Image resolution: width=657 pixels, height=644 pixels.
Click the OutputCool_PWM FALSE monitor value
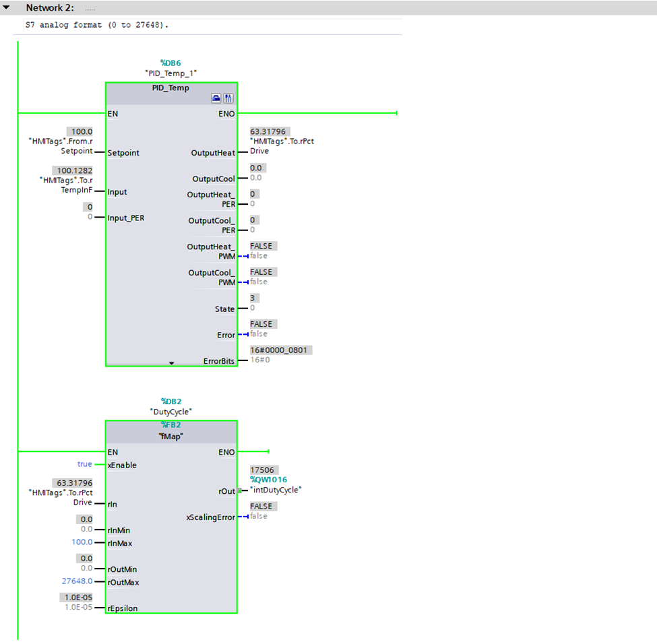pyautogui.click(x=263, y=272)
